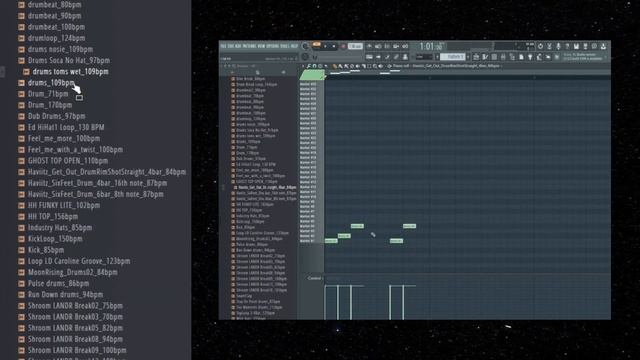
Task: Select highlighted drums toms wet_109bpm
Action: 71,71
